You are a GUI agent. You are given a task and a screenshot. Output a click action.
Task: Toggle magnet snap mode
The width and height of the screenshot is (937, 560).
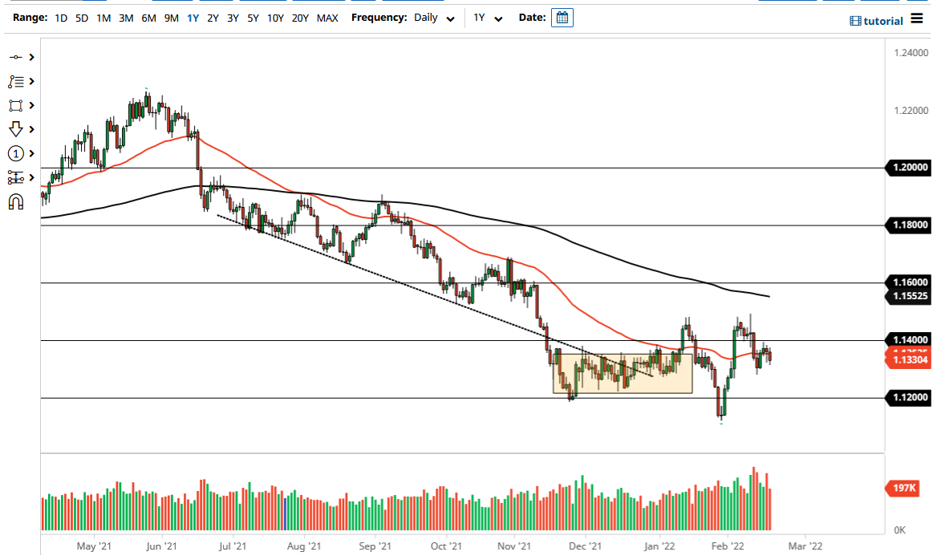click(x=16, y=201)
